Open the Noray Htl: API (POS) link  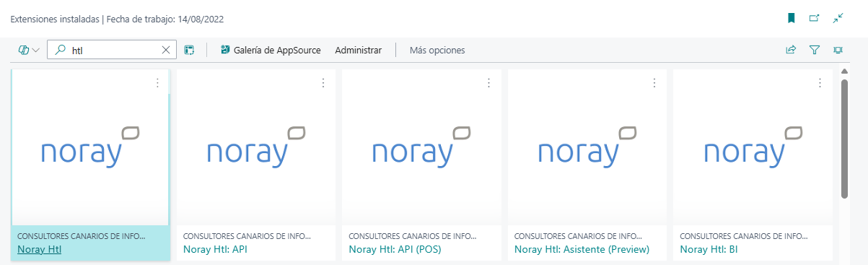(395, 250)
